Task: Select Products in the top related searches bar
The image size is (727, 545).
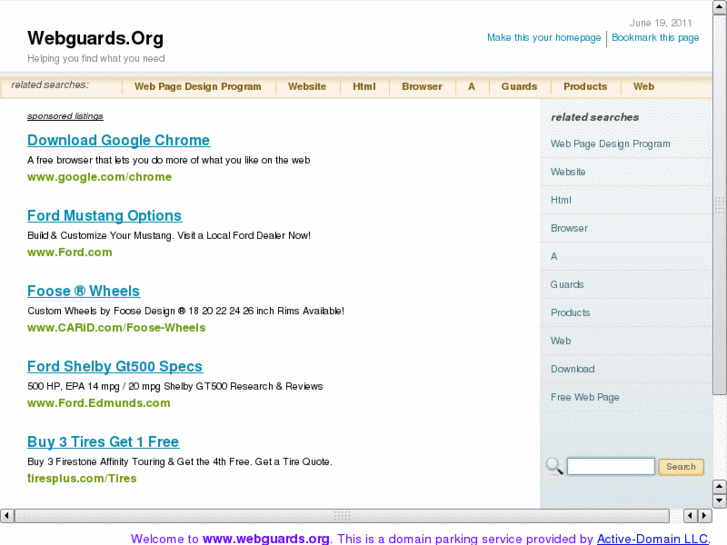Action: (x=585, y=87)
